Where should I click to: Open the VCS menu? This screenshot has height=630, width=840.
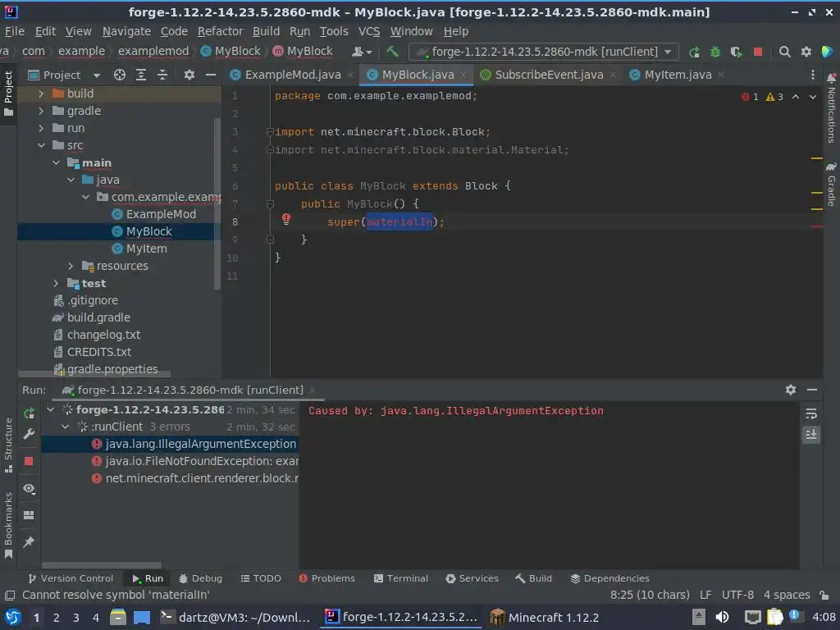coord(369,32)
